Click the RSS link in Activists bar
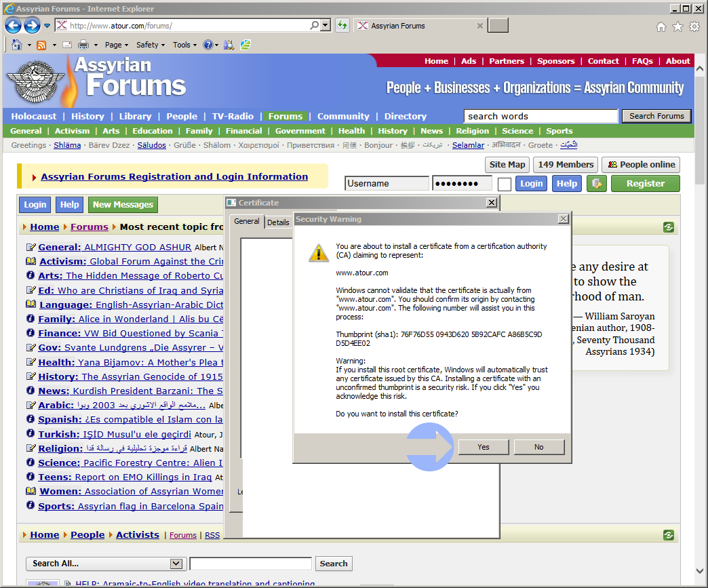The height and width of the screenshot is (588, 708). [212, 535]
